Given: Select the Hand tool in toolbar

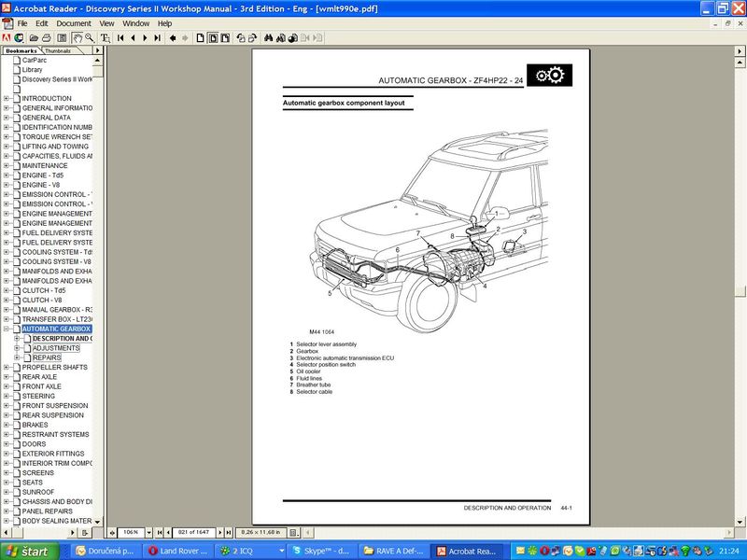Looking at the screenshot, I should (x=77, y=38).
